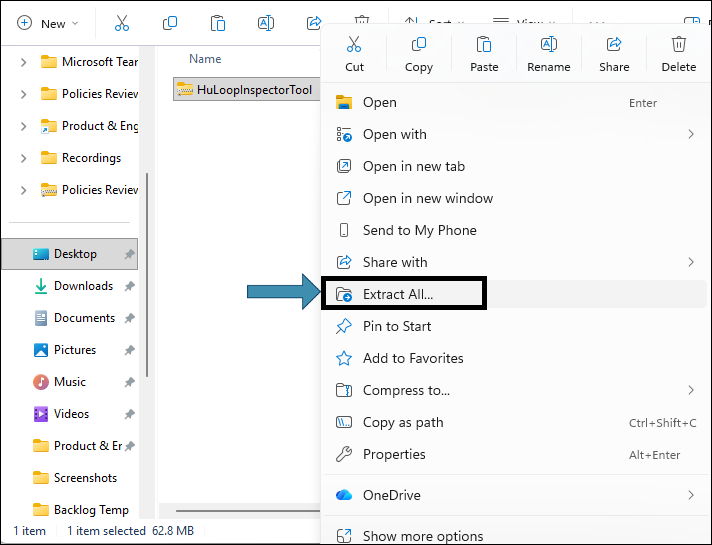Select Send to My Phone

[516, 230]
